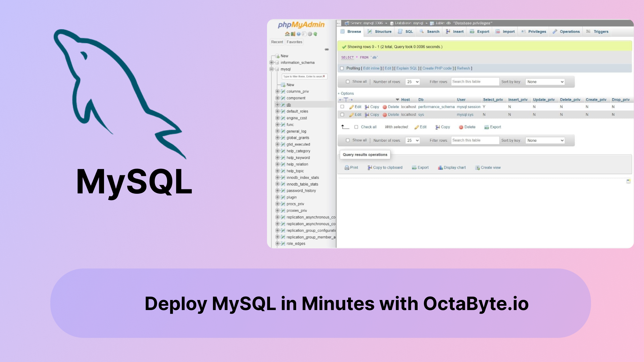Viewport: 644px width, 362px height.
Task: Enable the upper Show all checkbox
Action: [348, 82]
